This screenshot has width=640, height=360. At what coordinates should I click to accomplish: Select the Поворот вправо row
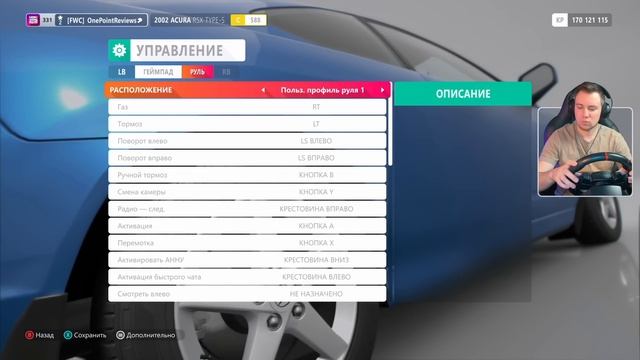247,158
